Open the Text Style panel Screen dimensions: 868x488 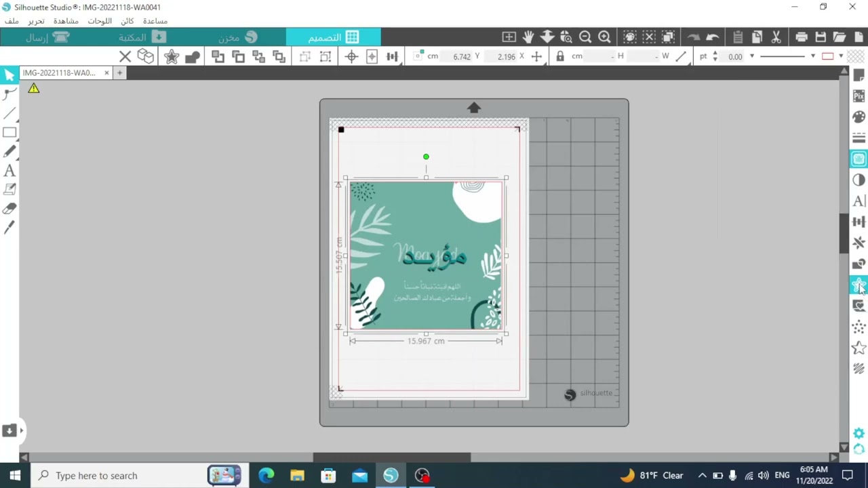pyautogui.click(x=859, y=201)
